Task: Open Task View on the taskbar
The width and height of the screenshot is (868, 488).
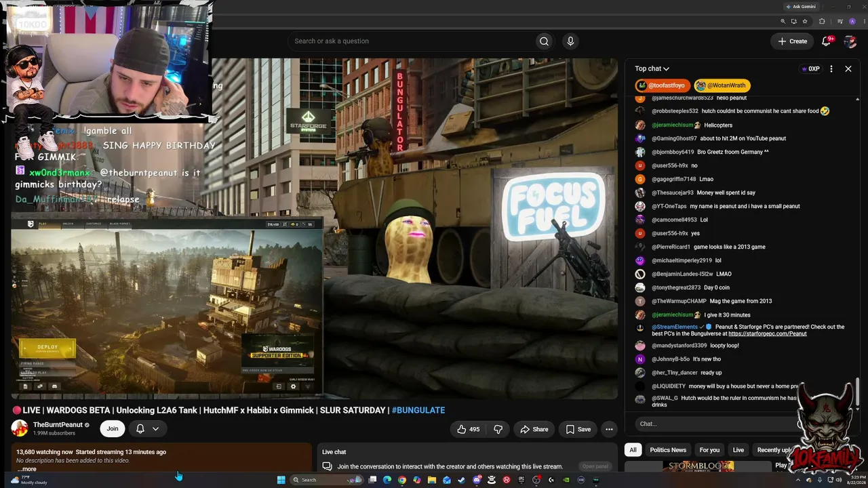Action: click(x=372, y=480)
